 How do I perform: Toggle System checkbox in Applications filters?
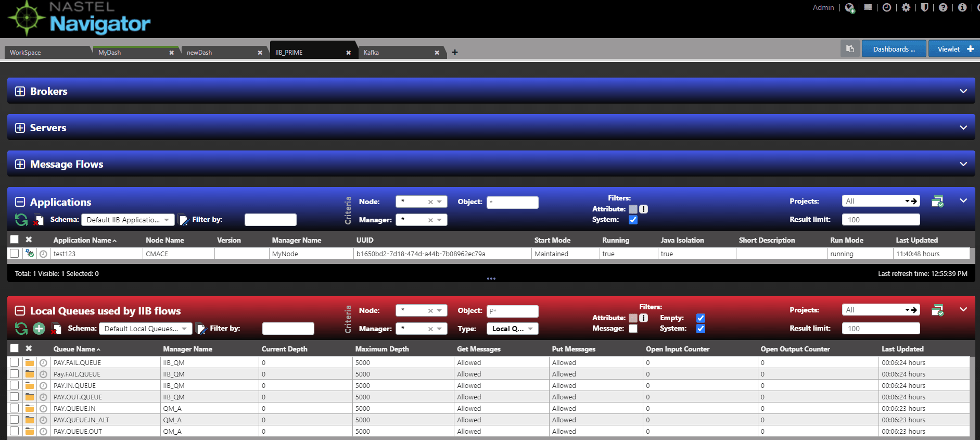(x=633, y=220)
